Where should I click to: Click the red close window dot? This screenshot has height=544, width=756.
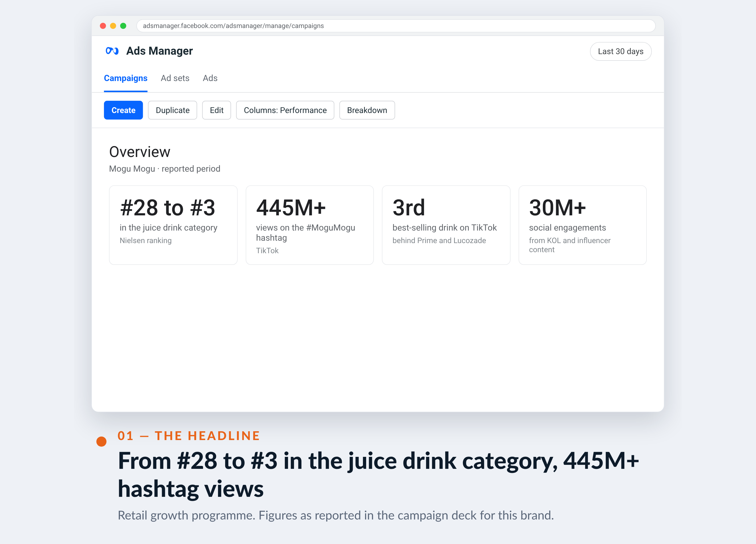pos(103,26)
